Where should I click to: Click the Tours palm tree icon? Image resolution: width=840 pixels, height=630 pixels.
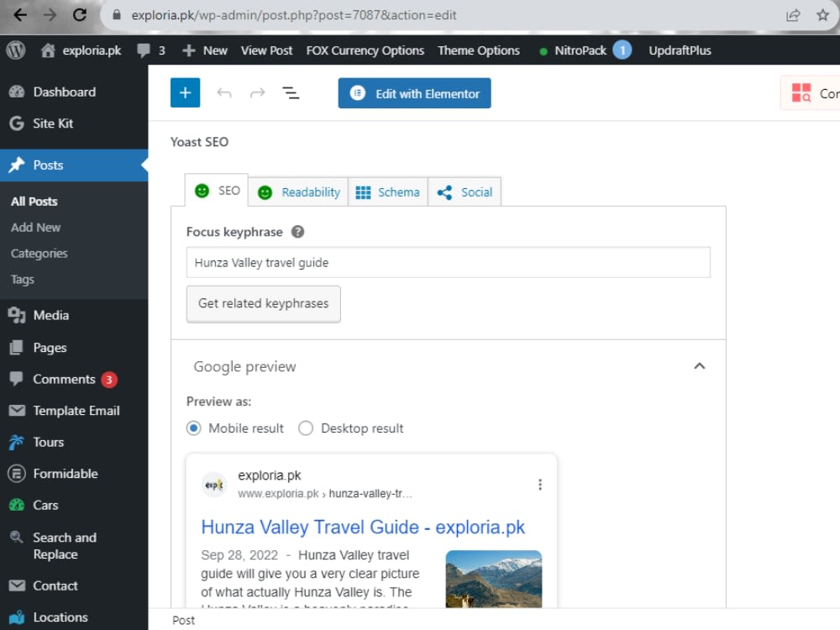17,442
